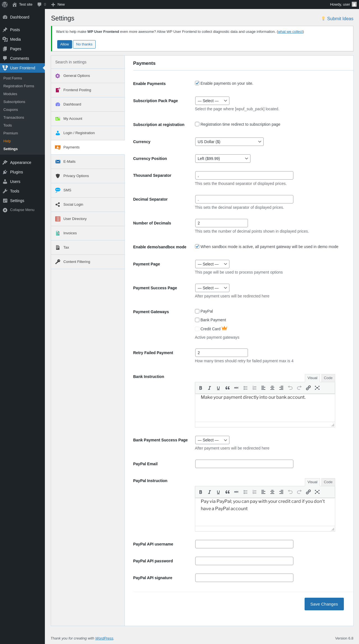Check the Bank Payment gateway option

pyautogui.click(x=197, y=320)
